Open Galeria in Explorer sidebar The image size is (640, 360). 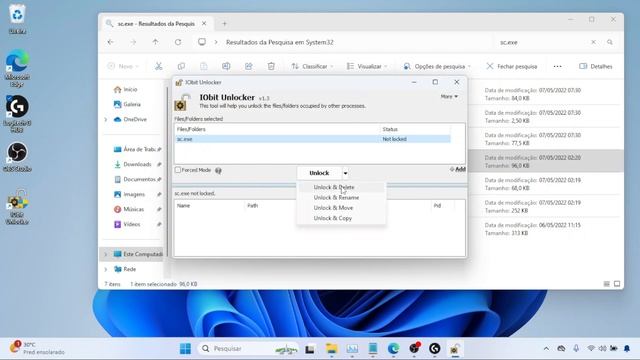coord(127,104)
